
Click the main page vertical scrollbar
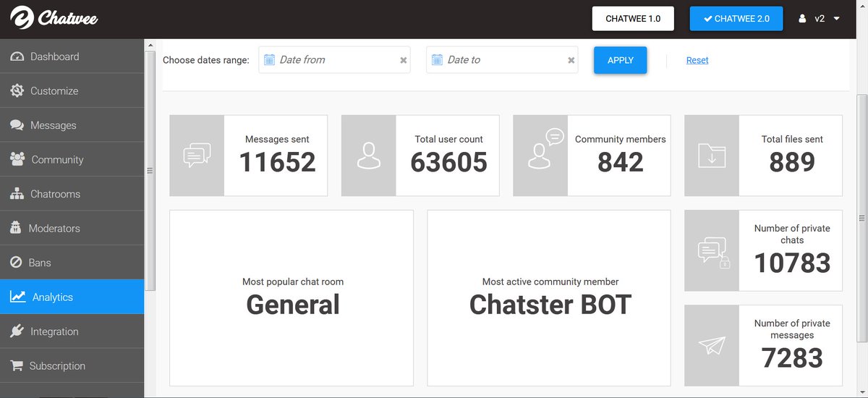(861, 217)
